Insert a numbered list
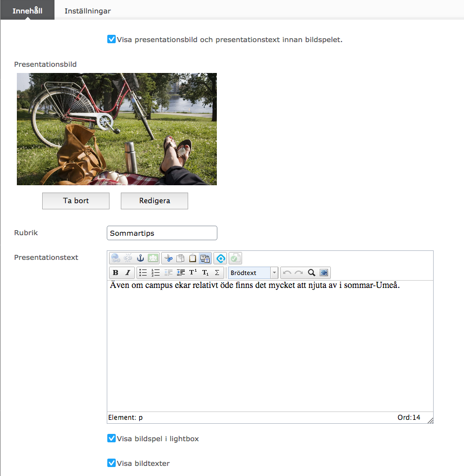This screenshot has height=476, width=464. [x=156, y=273]
